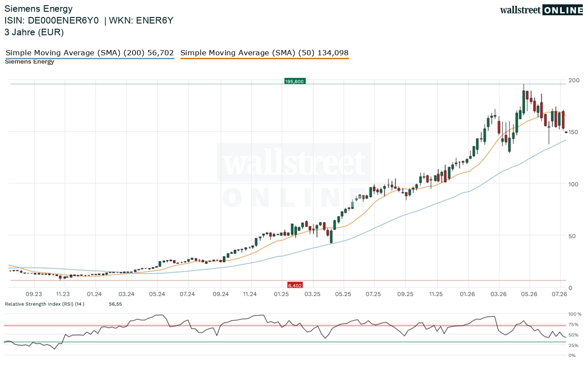Click the ISIN DE000ENER6Y0 text

pos(51,20)
